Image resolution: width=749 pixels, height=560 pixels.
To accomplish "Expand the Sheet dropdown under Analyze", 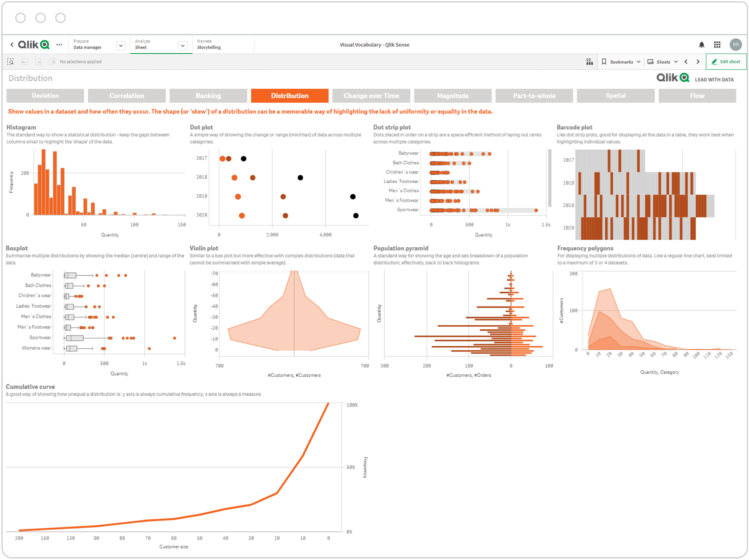I will point(182,45).
